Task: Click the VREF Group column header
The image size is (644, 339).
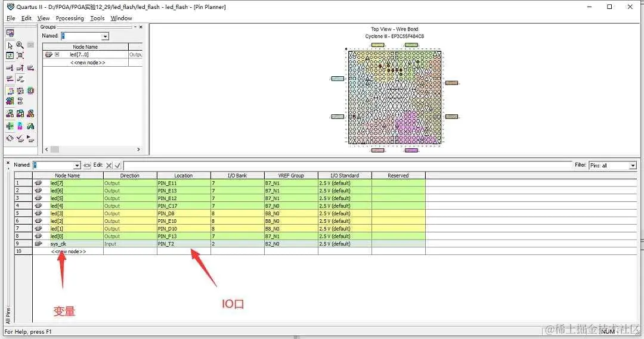Action: (x=291, y=176)
